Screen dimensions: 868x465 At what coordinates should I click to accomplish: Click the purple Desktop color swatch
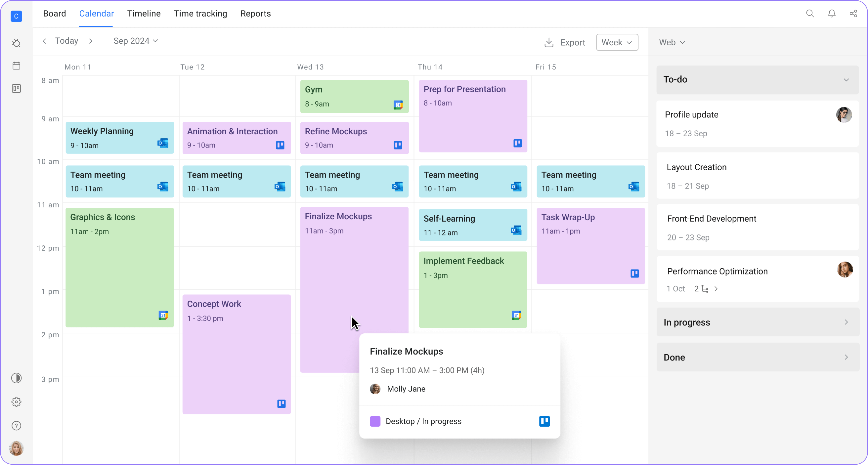375,421
